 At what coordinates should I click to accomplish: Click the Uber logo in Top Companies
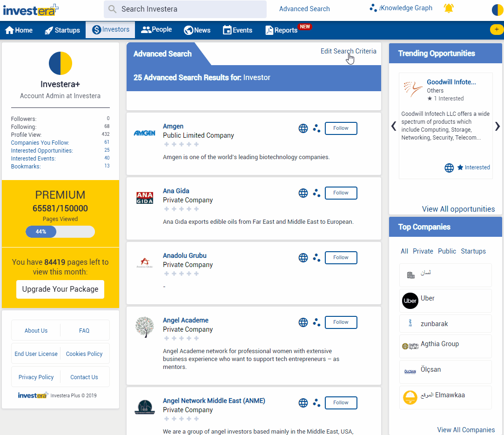pos(410,301)
